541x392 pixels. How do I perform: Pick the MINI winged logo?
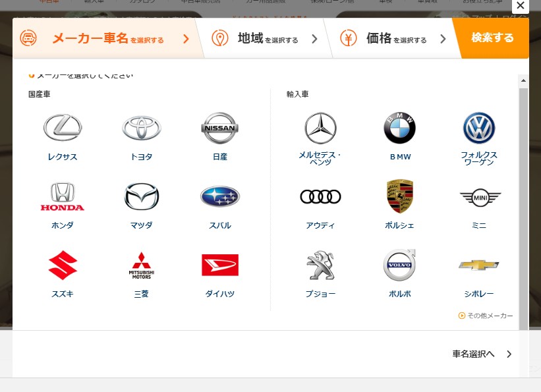[x=480, y=197]
